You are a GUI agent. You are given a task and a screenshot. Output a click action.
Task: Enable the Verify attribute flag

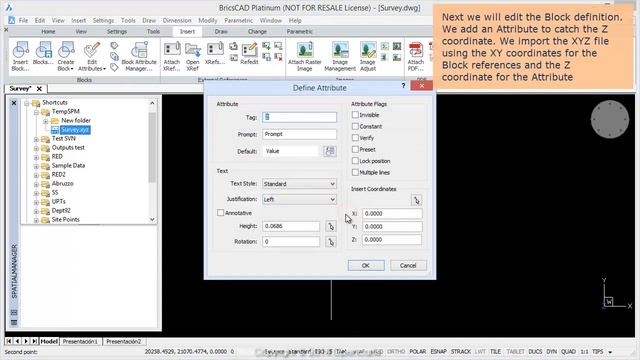[x=355, y=138]
